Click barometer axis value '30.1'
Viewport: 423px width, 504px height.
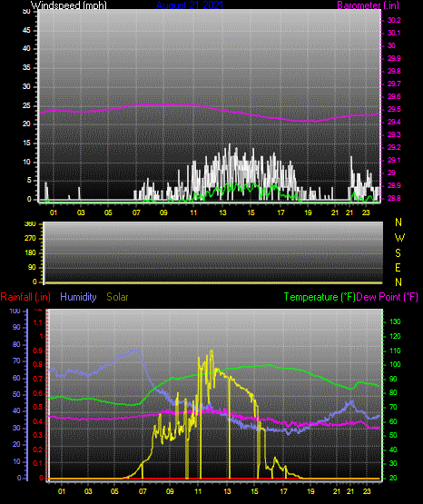pos(394,33)
